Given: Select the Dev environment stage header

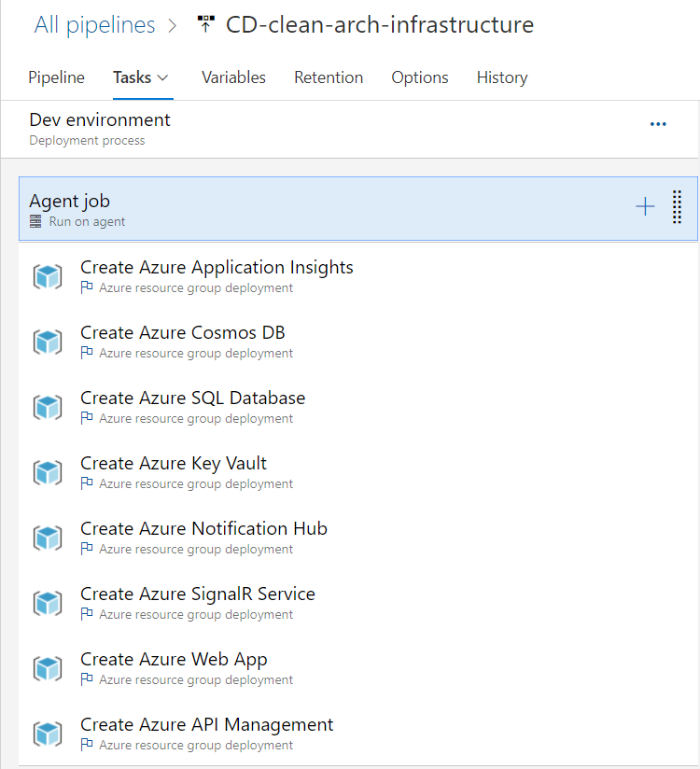Looking at the screenshot, I should coord(349,130).
